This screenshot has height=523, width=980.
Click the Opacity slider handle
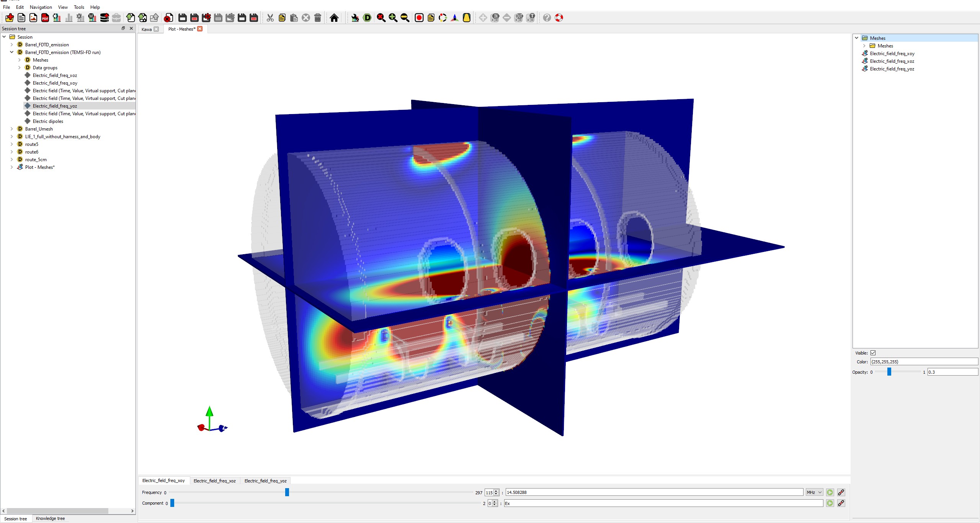click(x=889, y=372)
